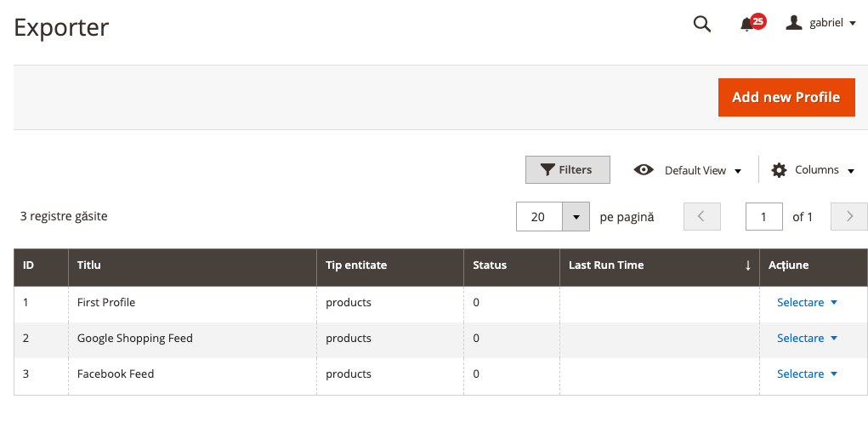Viewport: 868px width, 422px height.
Task: Sort by Status column header
Action: coord(512,265)
